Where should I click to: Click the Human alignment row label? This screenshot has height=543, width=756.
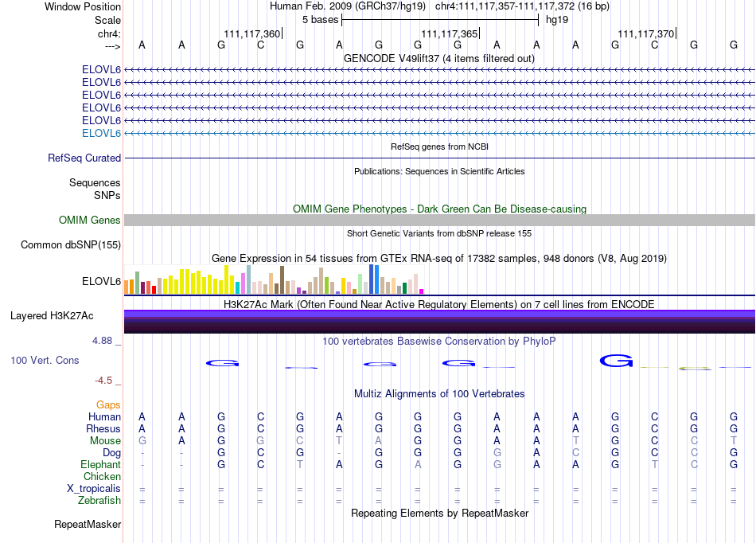point(104,416)
